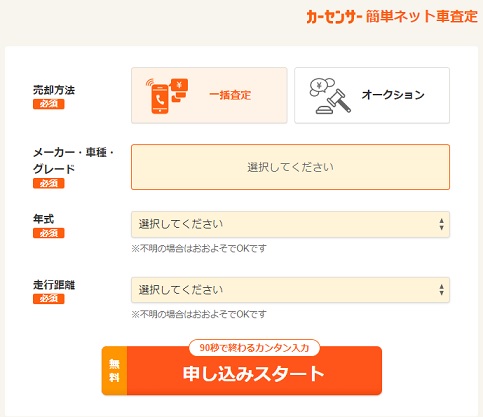Expand the 走行距離 dropdown
The height and width of the screenshot is (417, 483).
[290, 290]
